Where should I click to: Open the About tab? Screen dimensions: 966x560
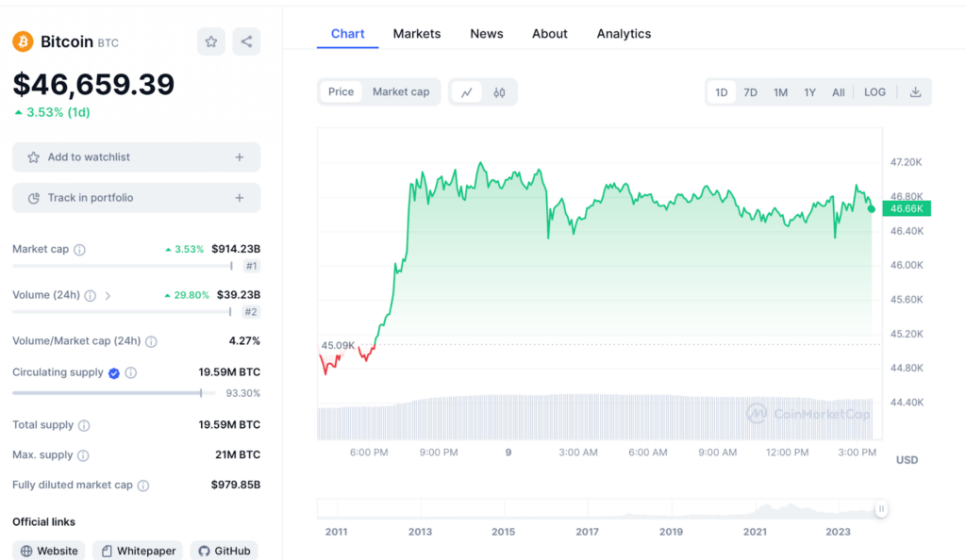[x=550, y=34]
